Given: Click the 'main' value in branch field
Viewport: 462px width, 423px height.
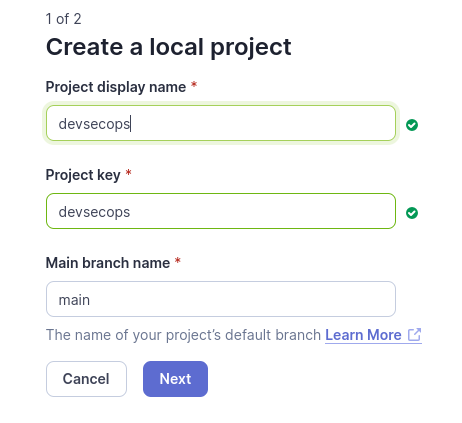Looking at the screenshot, I should pos(74,300).
